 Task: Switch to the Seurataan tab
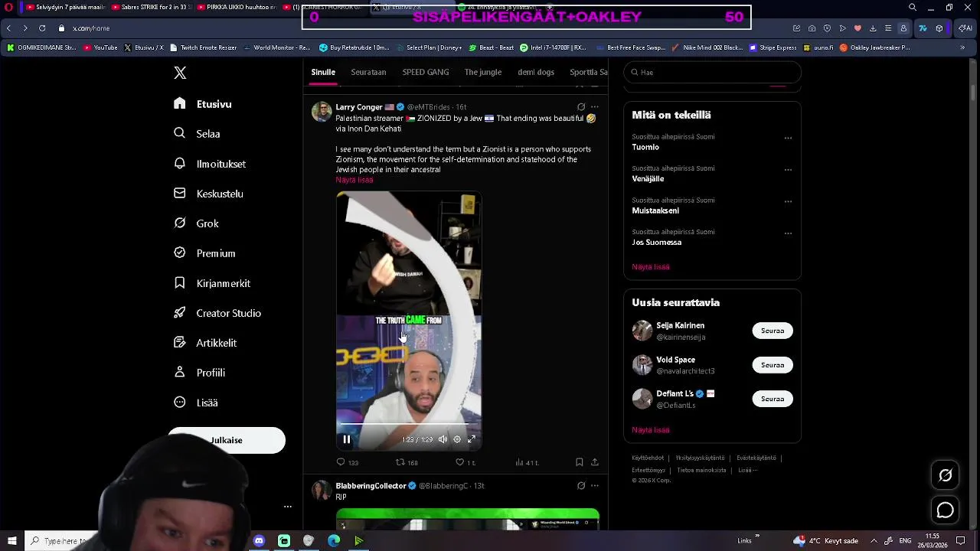[x=368, y=72]
